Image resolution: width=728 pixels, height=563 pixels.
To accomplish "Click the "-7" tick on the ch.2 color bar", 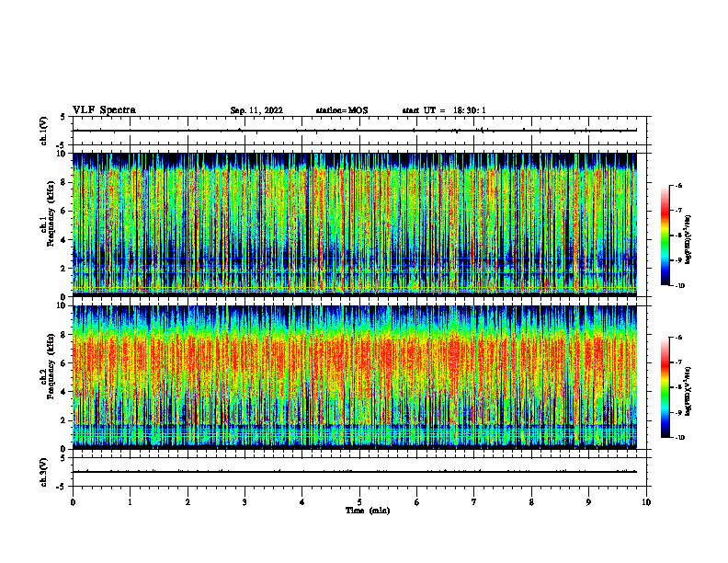I will [x=678, y=362].
